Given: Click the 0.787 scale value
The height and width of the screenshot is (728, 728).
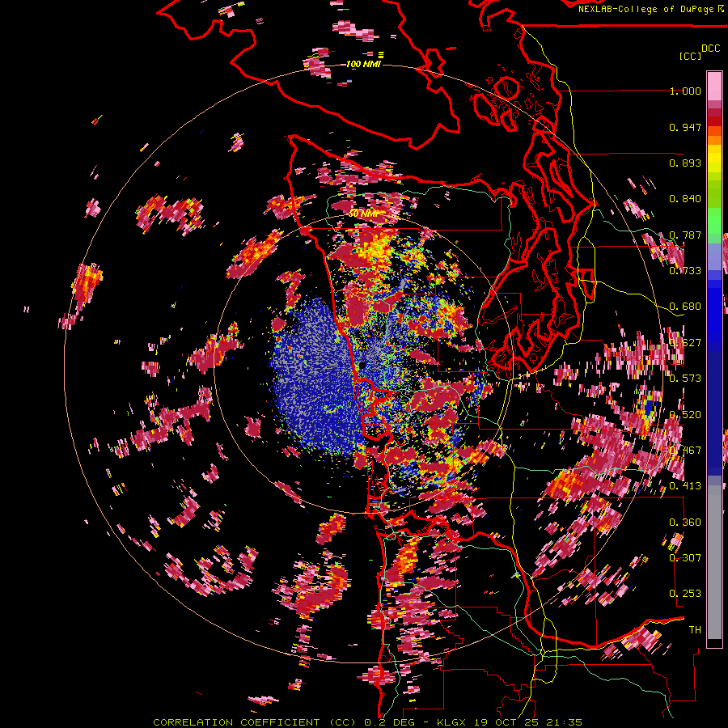Looking at the screenshot, I should click(685, 235).
